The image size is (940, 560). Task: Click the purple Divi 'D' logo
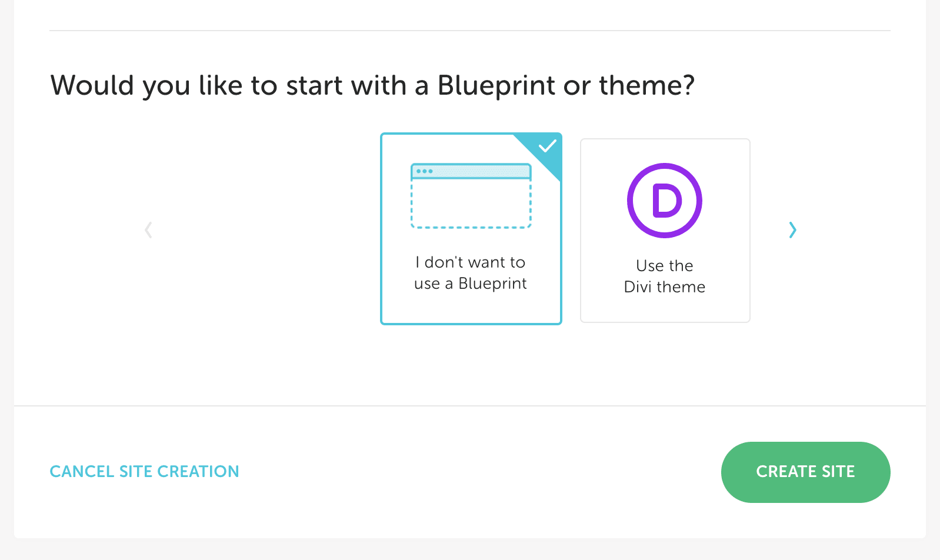[665, 201]
